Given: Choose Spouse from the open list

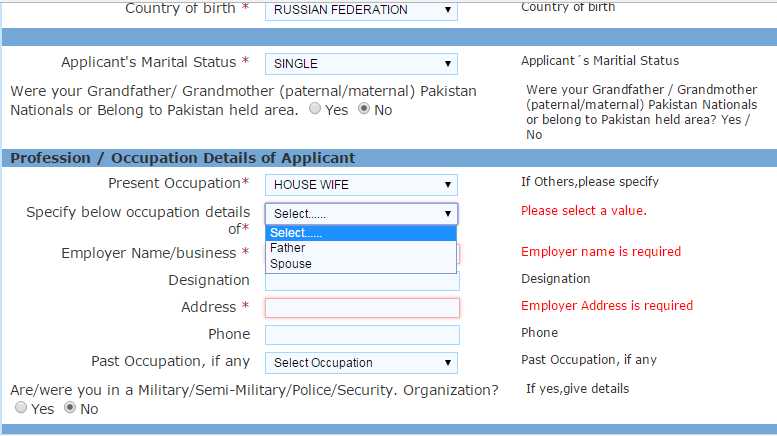Looking at the screenshot, I should (291, 264).
